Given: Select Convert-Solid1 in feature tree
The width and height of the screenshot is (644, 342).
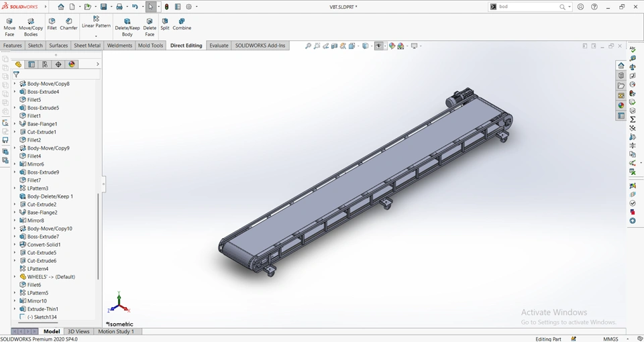Looking at the screenshot, I should coord(44,244).
